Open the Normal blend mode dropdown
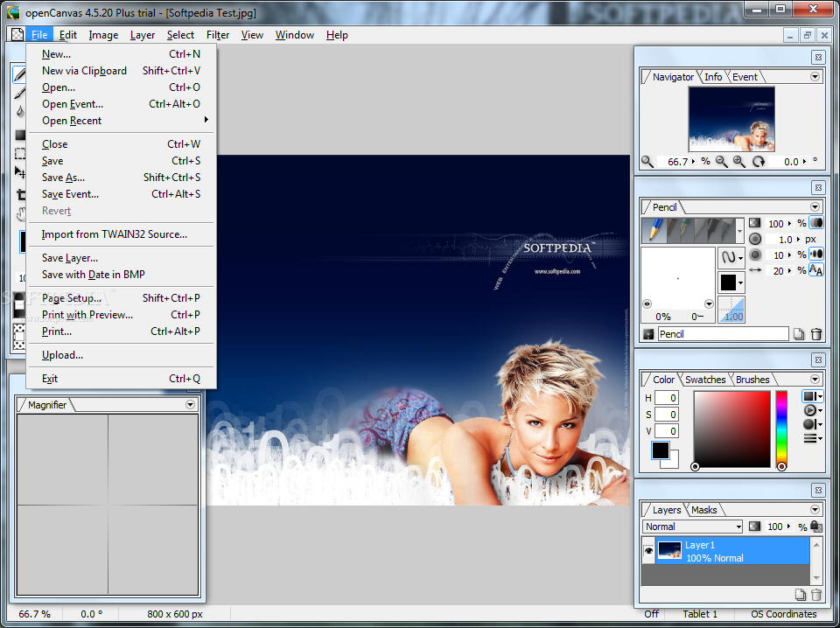The image size is (840, 628). (693, 527)
